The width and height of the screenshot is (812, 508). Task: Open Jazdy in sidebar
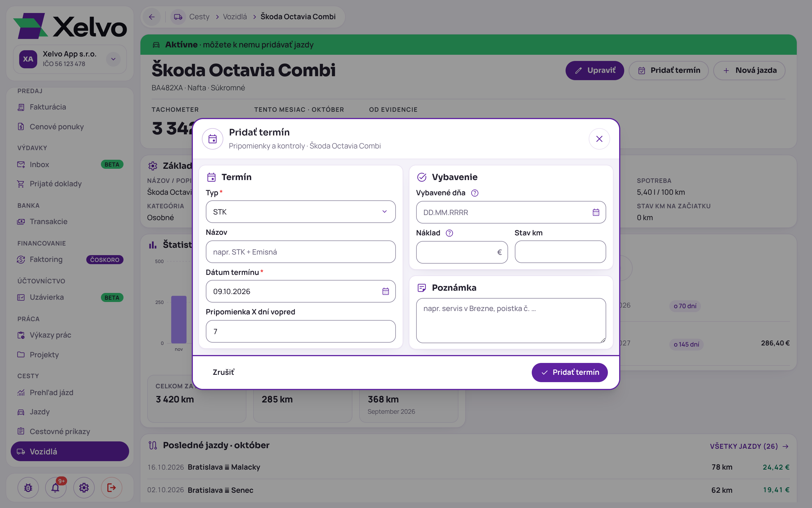coord(70,411)
